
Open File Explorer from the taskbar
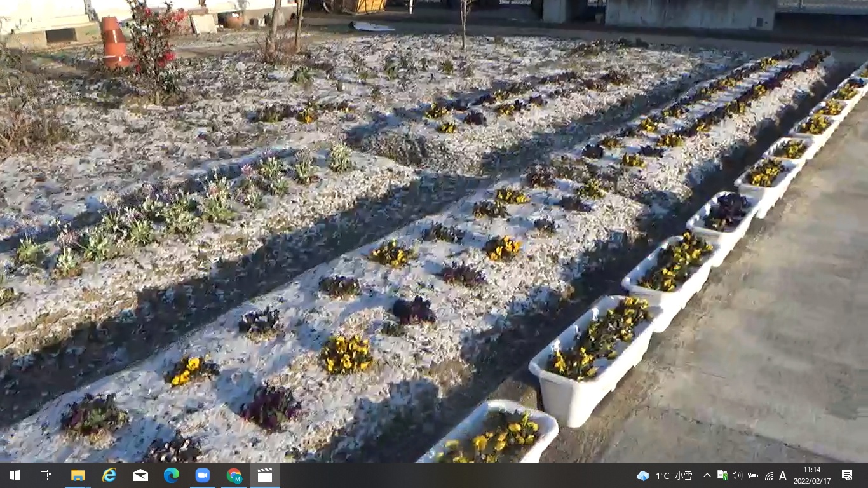(x=78, y=475)
